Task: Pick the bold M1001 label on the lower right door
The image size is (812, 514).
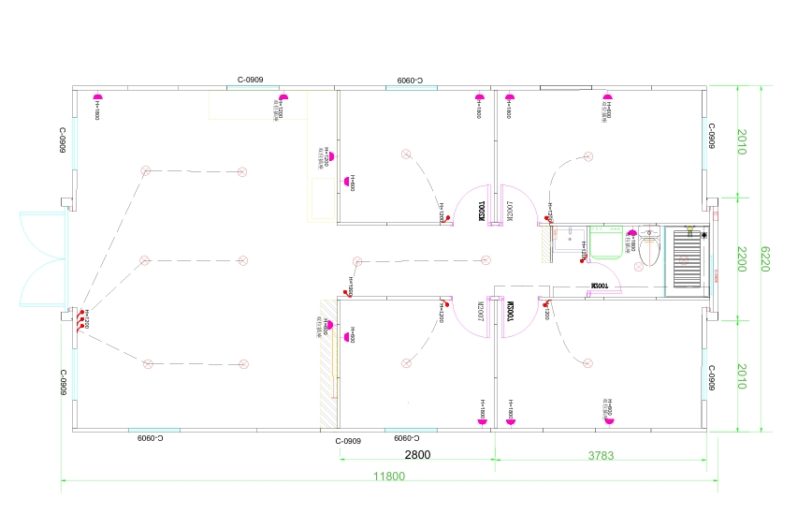Action: (x=510, y=311)
